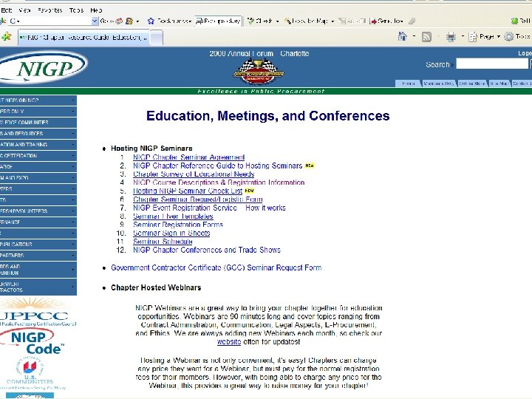Open Chapter Seminar Request/Logistic Form link
The width and height of the screenshot is (532, 399).
click(198, 199)
